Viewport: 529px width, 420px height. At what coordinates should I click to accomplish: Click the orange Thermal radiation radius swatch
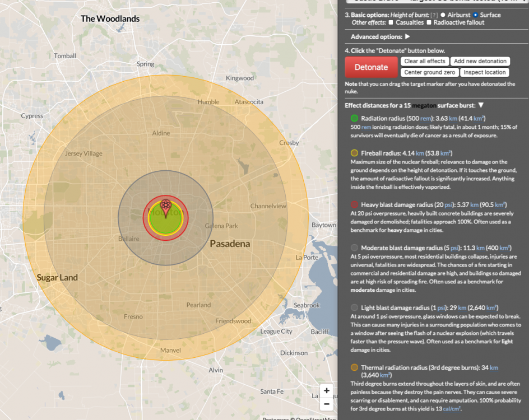[x=354, y=367]
